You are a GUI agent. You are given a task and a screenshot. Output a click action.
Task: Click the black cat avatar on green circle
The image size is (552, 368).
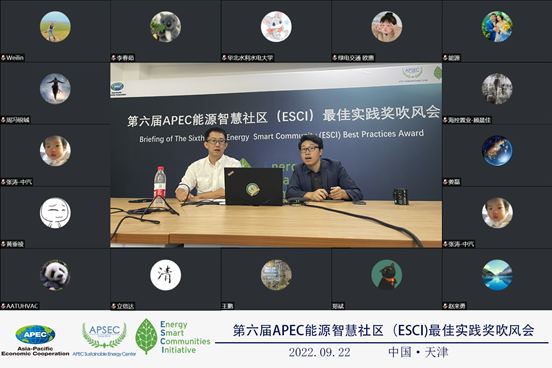(x=387, y=275)
